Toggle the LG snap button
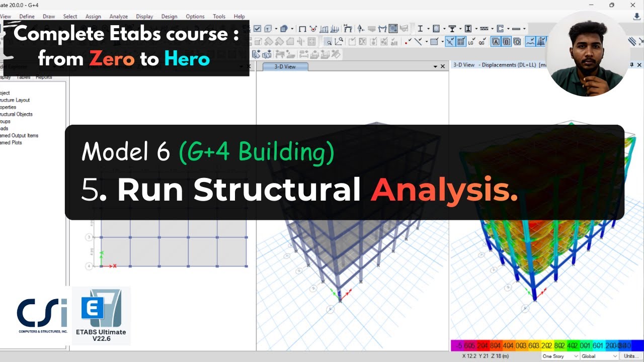The width and height of the screenshot is (644, 362). (471, 42)
